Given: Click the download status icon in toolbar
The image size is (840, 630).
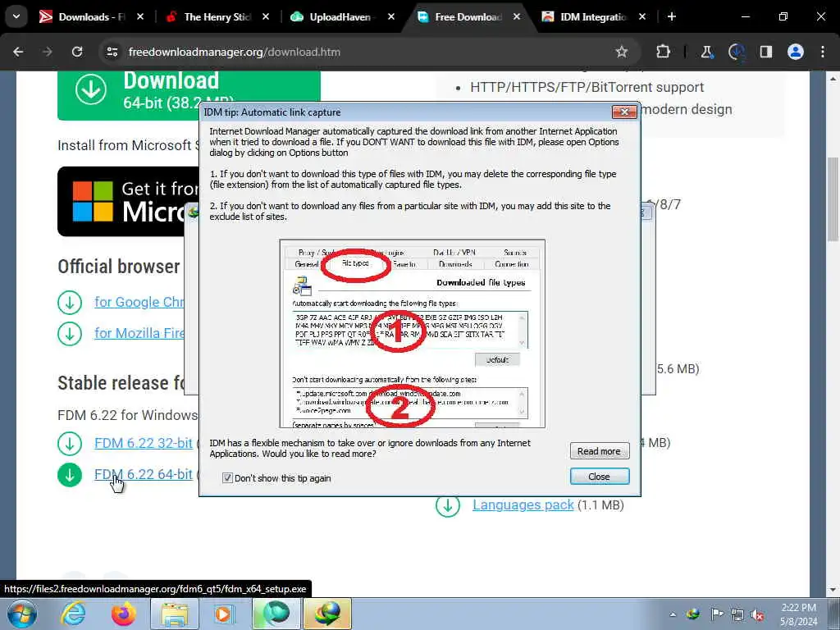Looking at the screenshot, I should click(737, 52).
